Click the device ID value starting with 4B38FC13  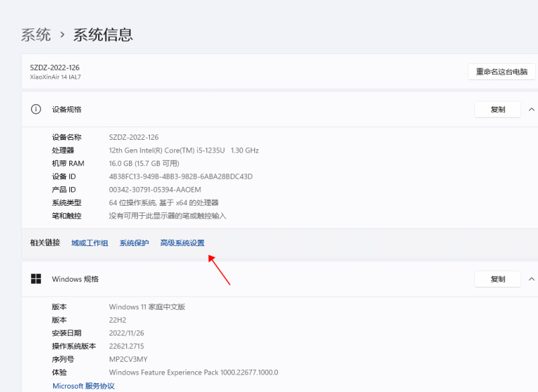181,177
